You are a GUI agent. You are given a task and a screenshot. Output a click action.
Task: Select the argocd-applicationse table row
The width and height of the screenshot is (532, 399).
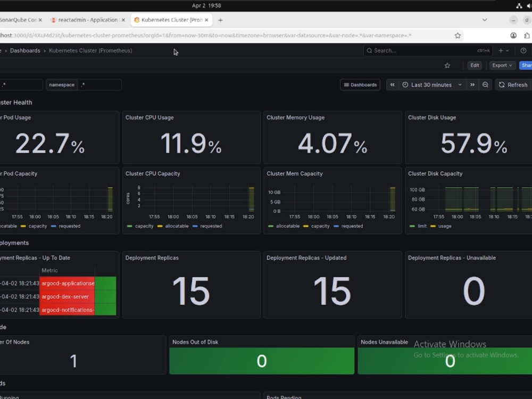click(58, 284)
